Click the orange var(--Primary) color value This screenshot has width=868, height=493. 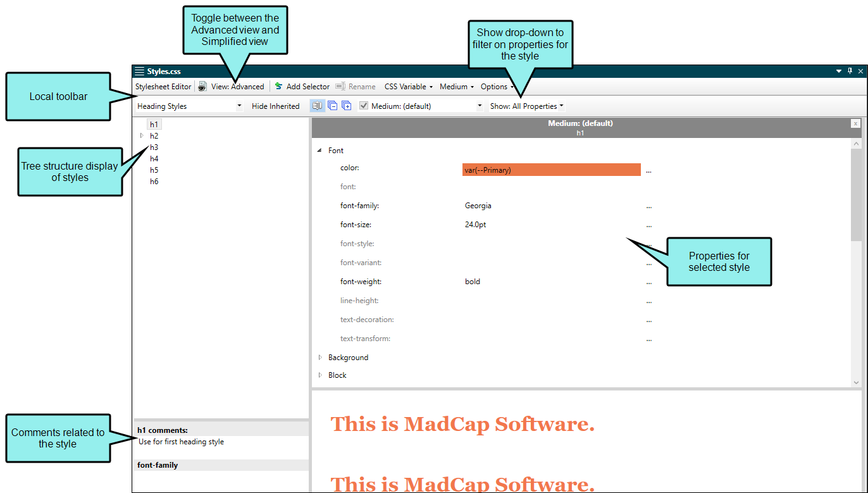[552, 170]
